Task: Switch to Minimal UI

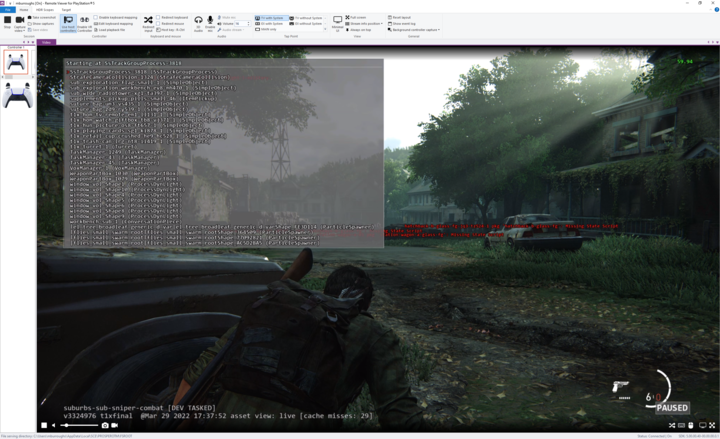Action: coord(338,23)
